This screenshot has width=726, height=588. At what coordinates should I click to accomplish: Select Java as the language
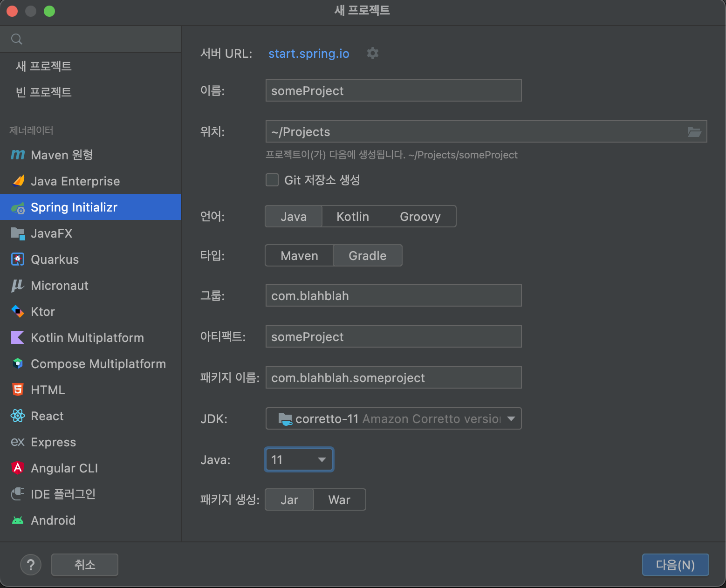click(294, 217)
